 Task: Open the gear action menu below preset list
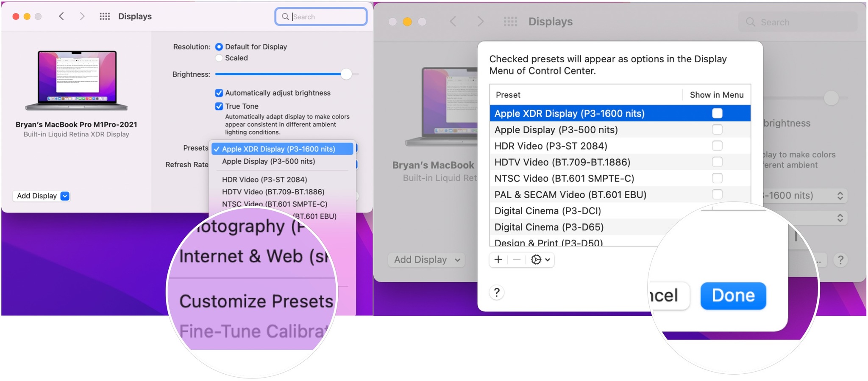tap(541, 260)
